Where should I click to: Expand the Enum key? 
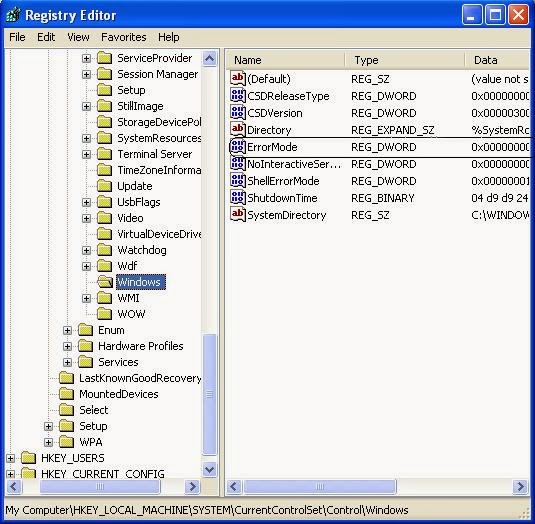click(67, 330)
